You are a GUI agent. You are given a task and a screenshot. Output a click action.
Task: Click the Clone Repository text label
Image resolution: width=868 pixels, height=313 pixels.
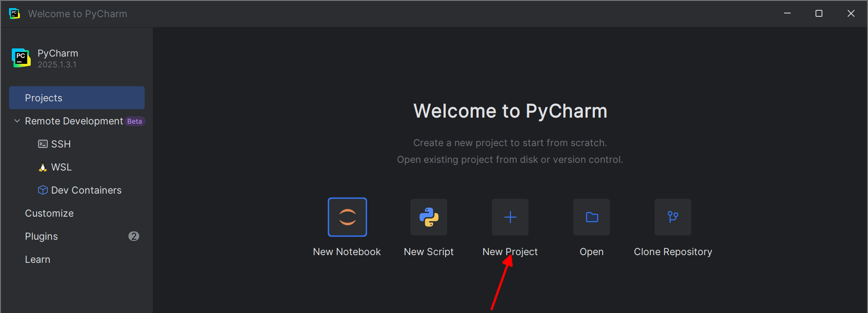tap(673, 251)
